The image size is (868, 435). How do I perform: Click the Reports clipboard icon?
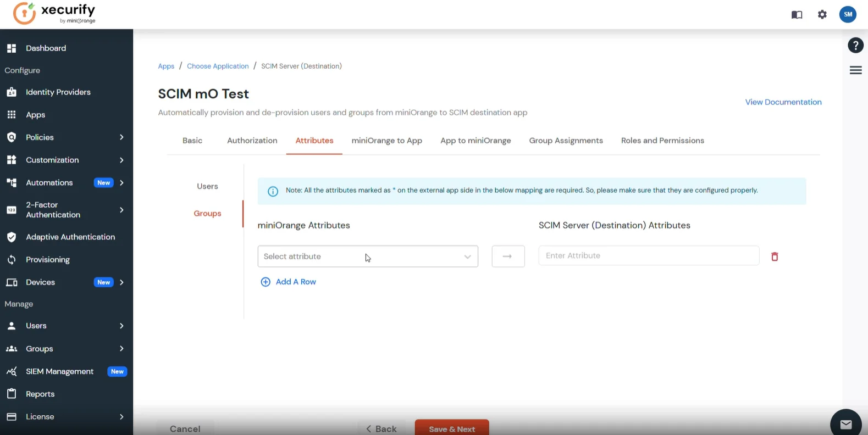[x=12, y=394]
